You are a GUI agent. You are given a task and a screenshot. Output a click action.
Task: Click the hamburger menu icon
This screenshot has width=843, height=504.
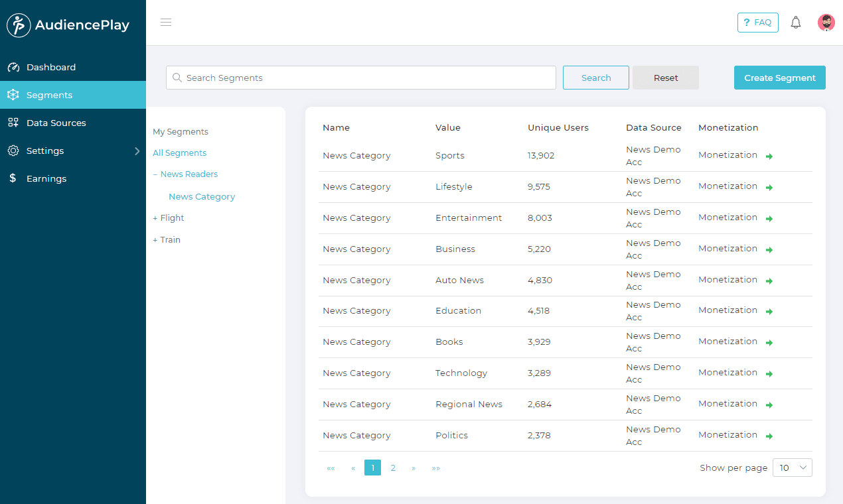[x=166, y=23]
